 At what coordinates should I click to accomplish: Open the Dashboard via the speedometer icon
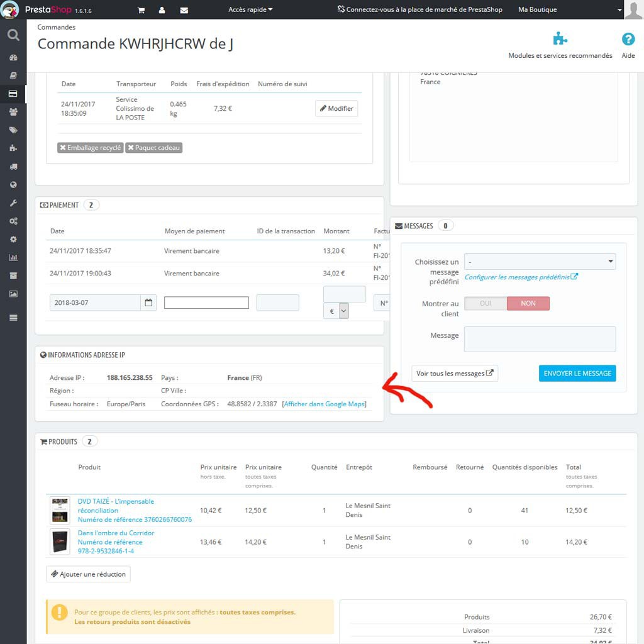[13, 57]
